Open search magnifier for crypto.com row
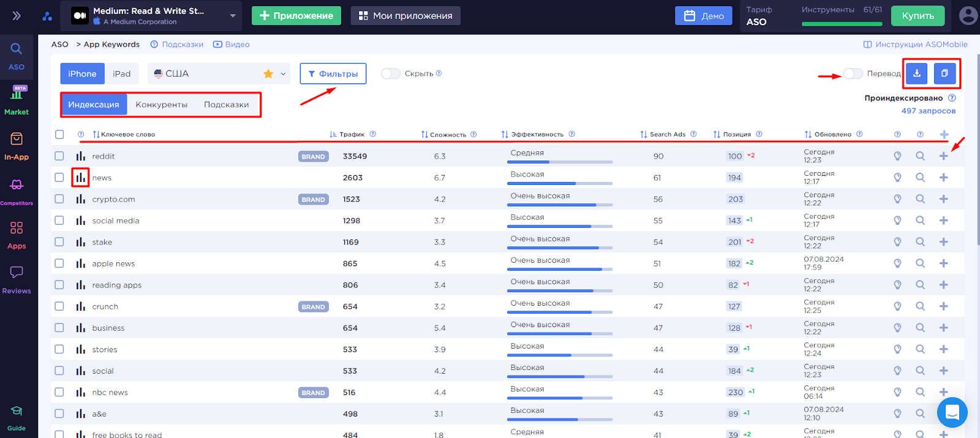980x438 pixels. tap(920, 199)
